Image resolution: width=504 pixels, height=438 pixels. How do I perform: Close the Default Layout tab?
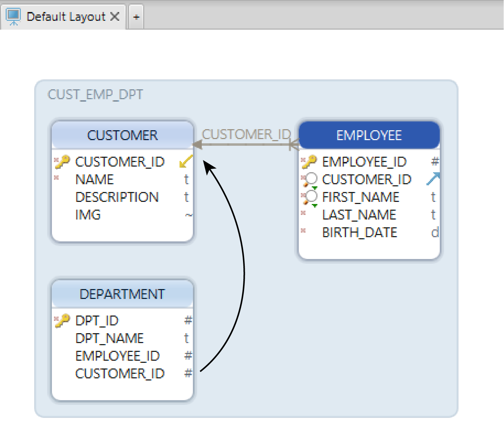(115, 17)
